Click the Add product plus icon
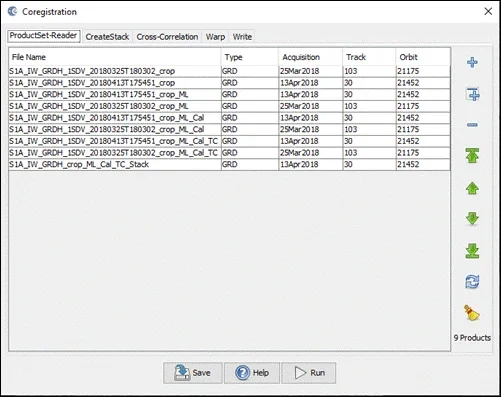 tap(472, 62)
